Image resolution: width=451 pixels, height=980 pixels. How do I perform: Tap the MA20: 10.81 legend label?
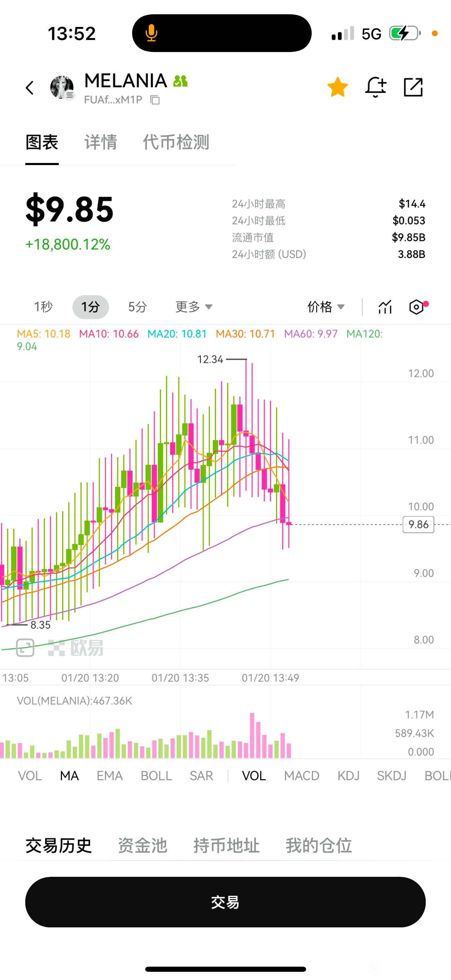click(177, 334)
